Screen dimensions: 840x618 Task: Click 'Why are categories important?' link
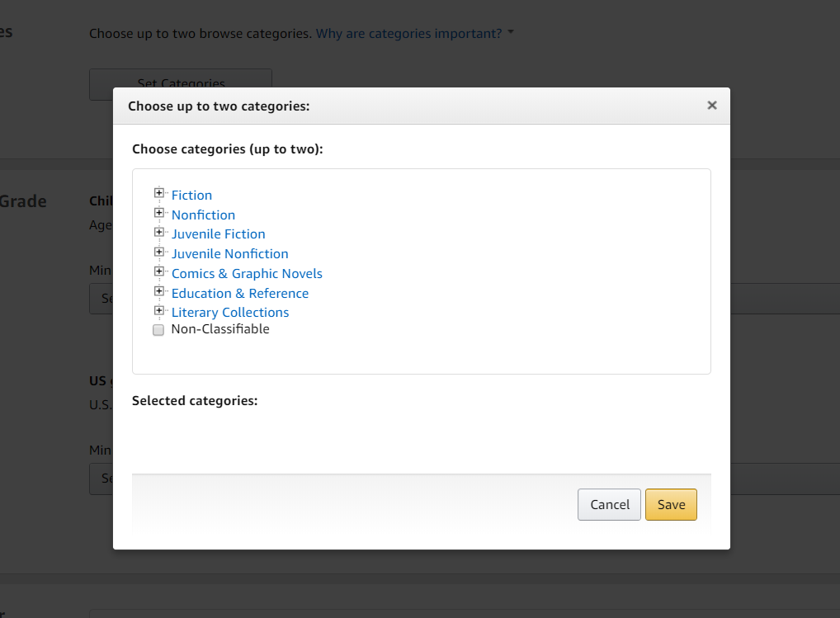point(408,34)
